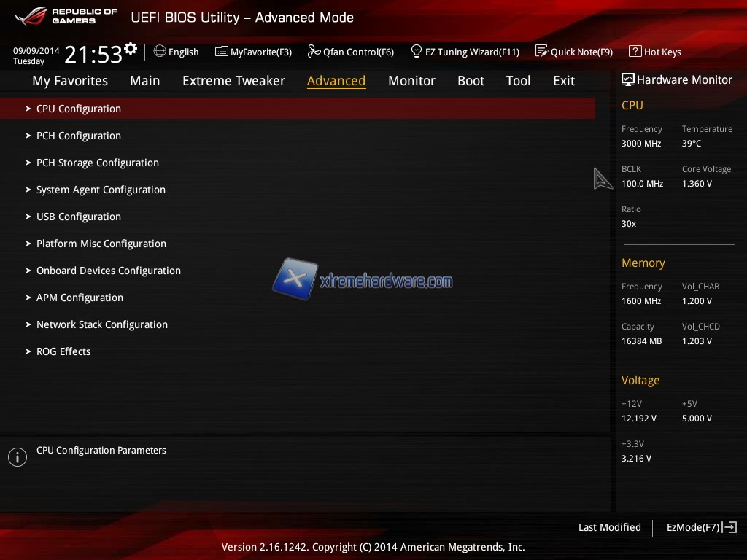Open Qfan Control fan icon
Screen dimensions: 747x560
[314, 52]
